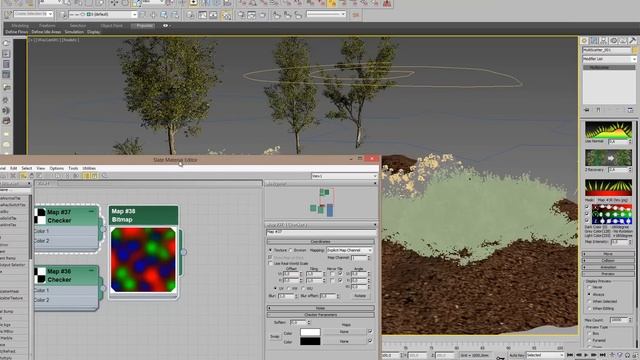Click Show End Result icon under stack
640x360 pixels.
tap(598, 110)
